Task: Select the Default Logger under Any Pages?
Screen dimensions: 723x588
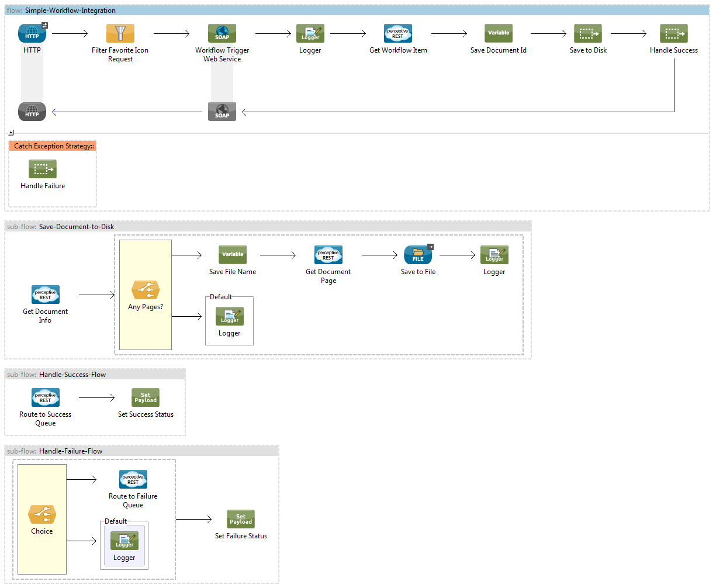Action: (x=230, y=316)
